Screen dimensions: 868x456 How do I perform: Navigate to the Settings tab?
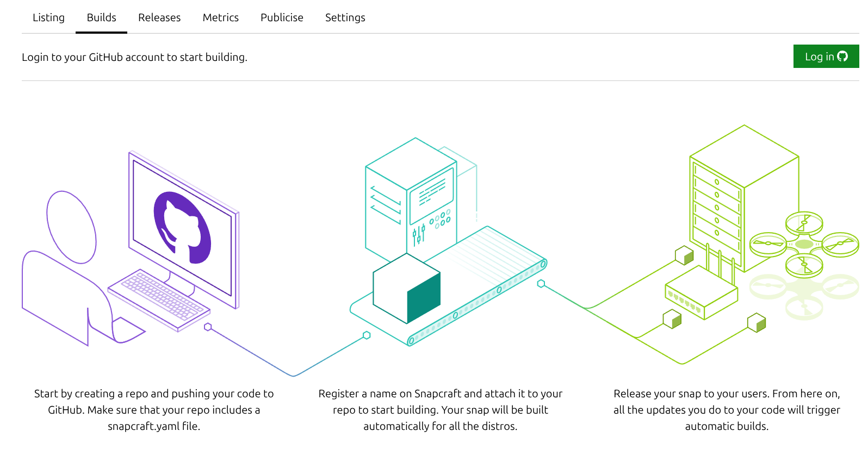tap(345, 17)
